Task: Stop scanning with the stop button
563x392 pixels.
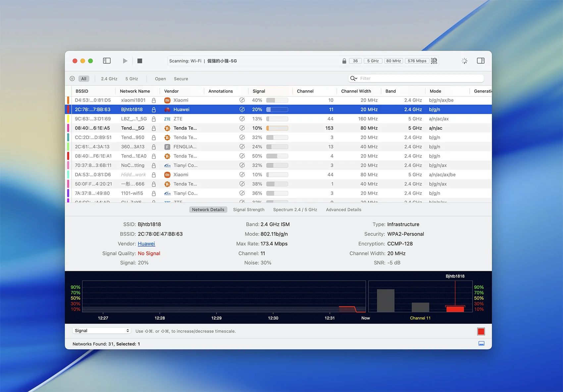Action: (x=140, y=61)
